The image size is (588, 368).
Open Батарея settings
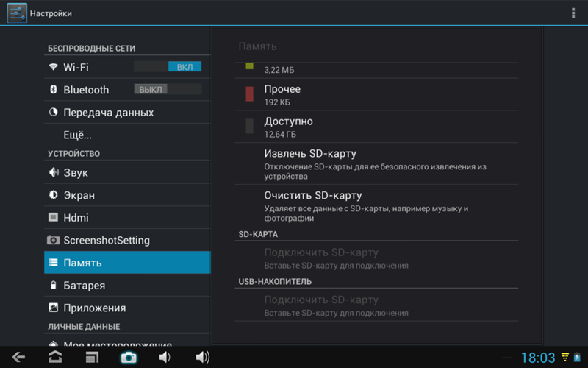(x=127, y=285)
